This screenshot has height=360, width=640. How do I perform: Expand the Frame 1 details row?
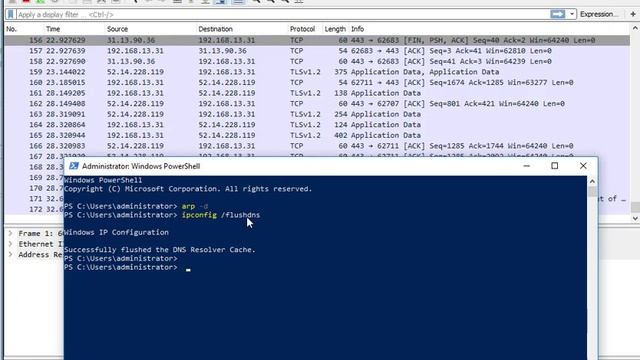pos(11,233)
